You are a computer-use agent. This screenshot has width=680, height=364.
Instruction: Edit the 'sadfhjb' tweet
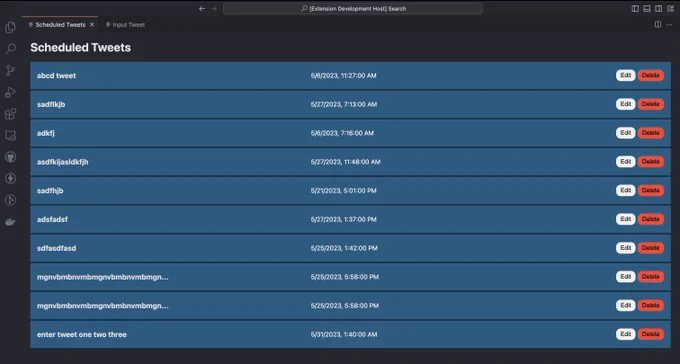coord(625,190)
